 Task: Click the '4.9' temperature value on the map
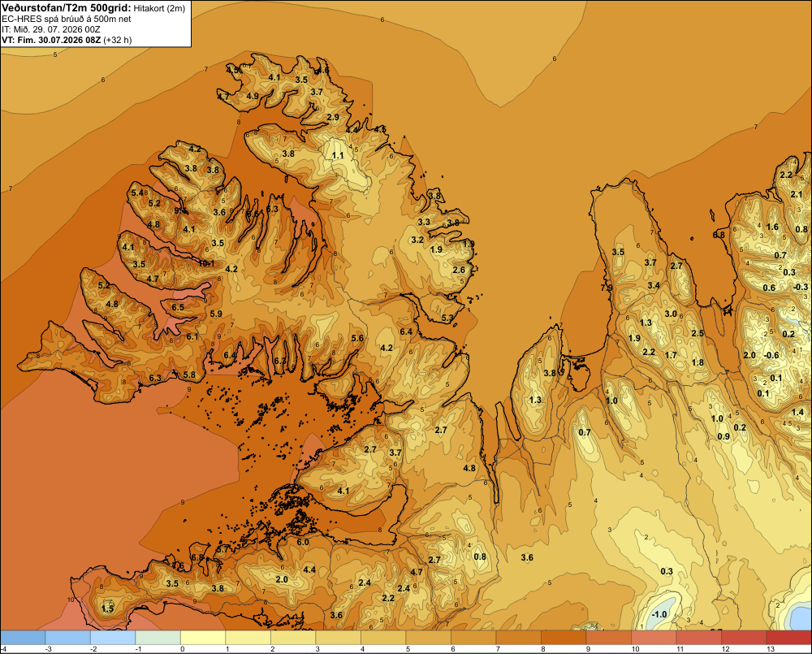click(x=253, y=96)
